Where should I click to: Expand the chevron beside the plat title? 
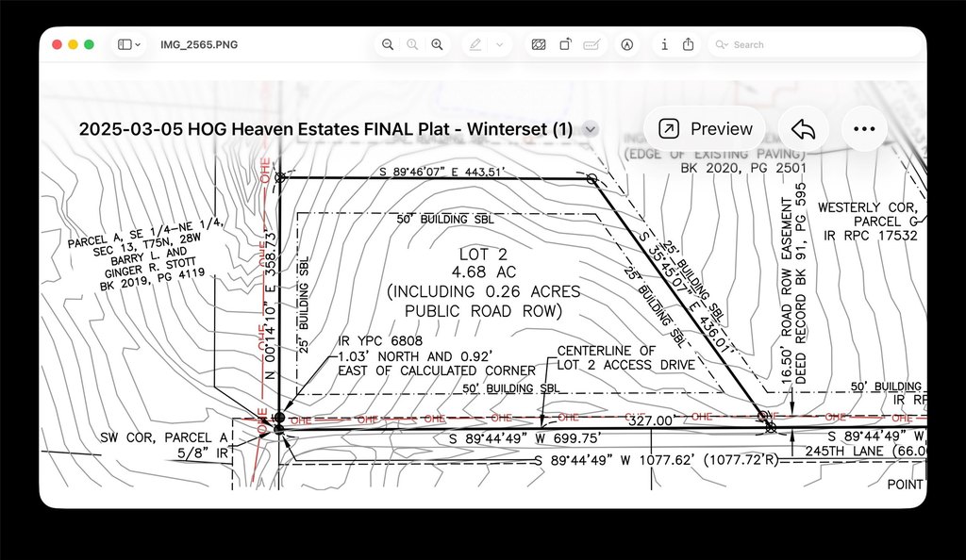pyautogui.click(x=591, y=129)
